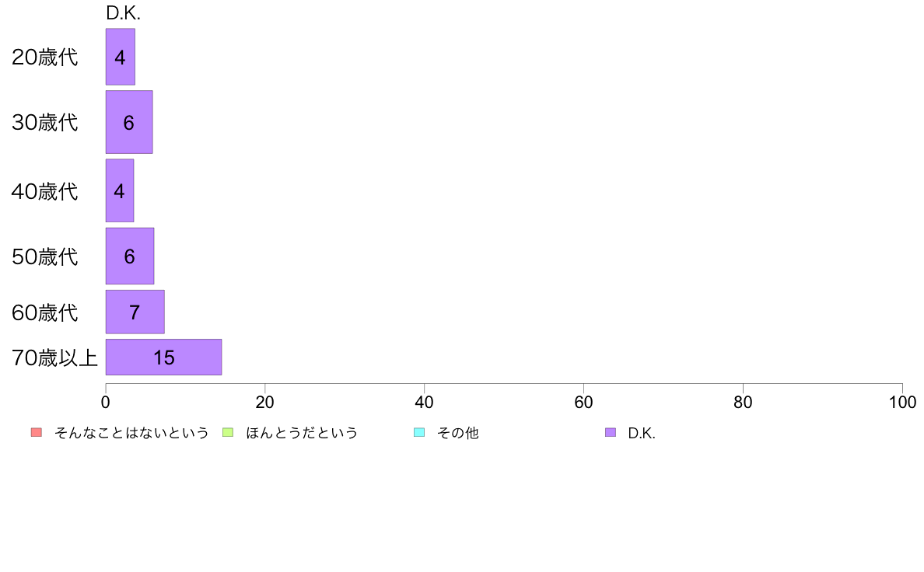
Task: Click the green ほんとうだという legend swatch
Action: [228, 432]
